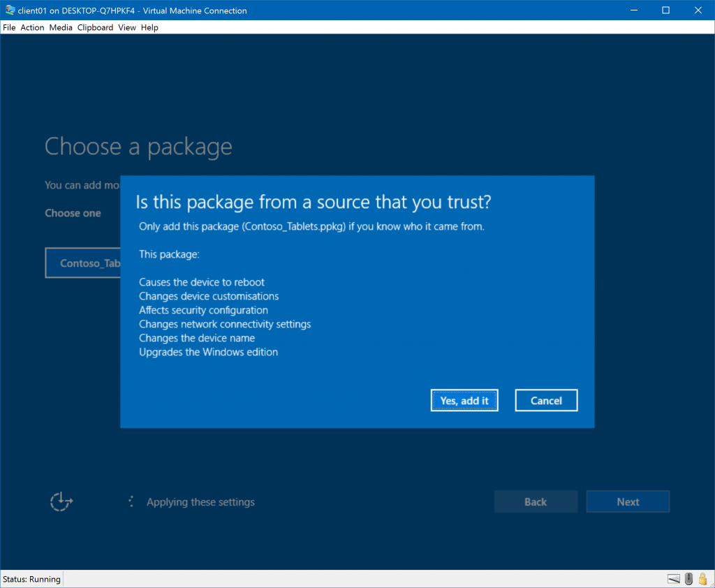Minimize the Virtual Machine Connection window
The image size is (715, 588).
click(x=634, y=10)
